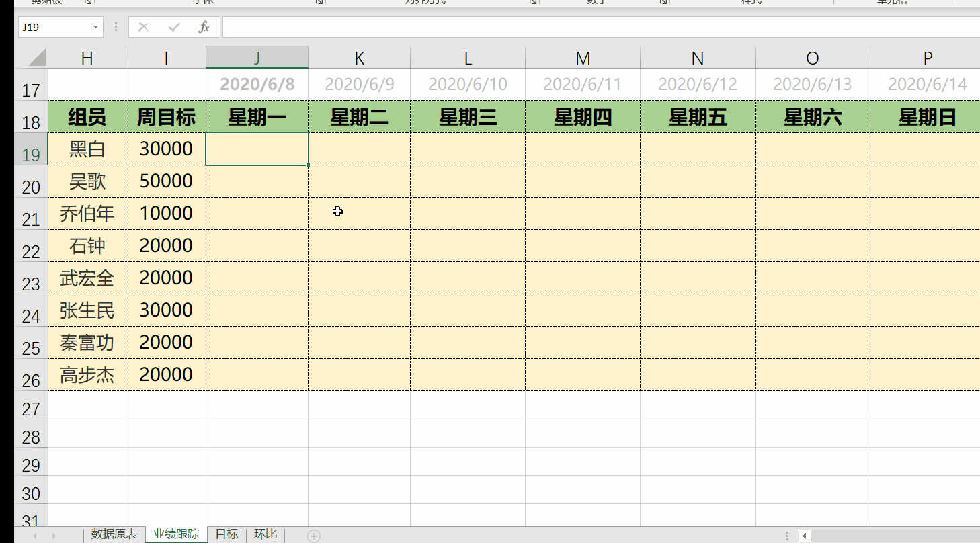
Task: Select column L header
Action: tap(468, 58)
